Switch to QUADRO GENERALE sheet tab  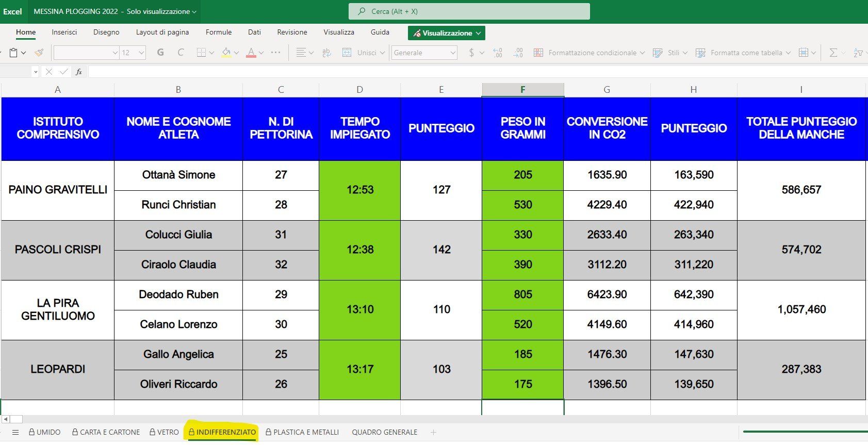[x=384, y=432]
